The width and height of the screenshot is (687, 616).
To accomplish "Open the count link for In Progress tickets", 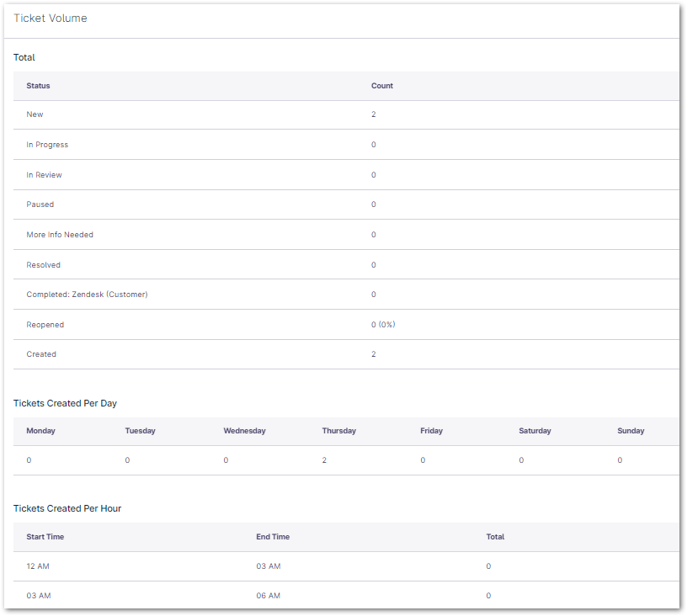I will tap(374, 145).
